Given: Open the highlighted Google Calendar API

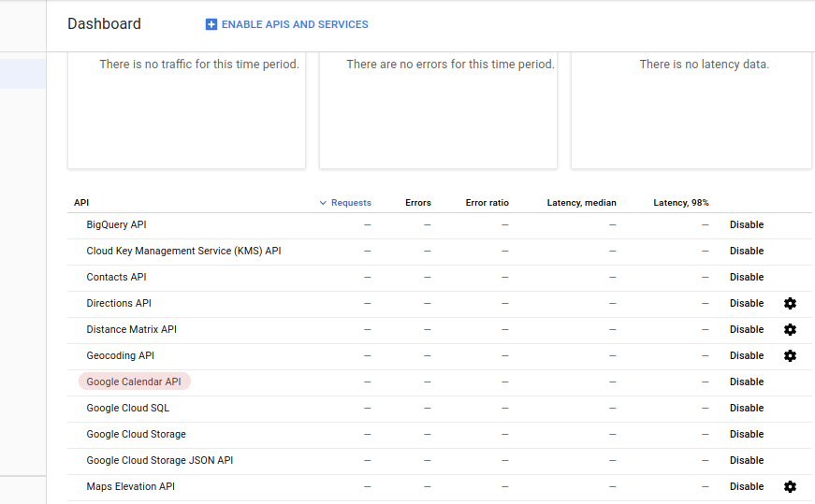Looking at the screenshot, I should point(134,382).
